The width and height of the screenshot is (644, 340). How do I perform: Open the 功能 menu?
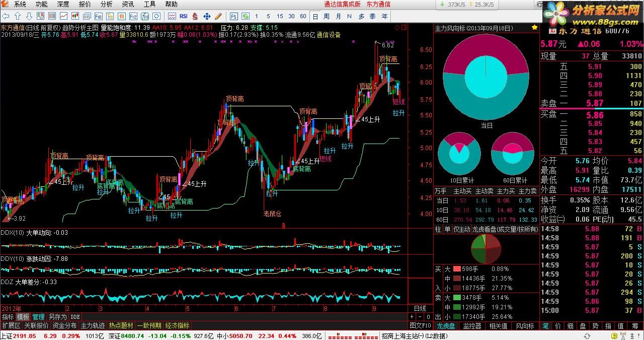[42, 4]
